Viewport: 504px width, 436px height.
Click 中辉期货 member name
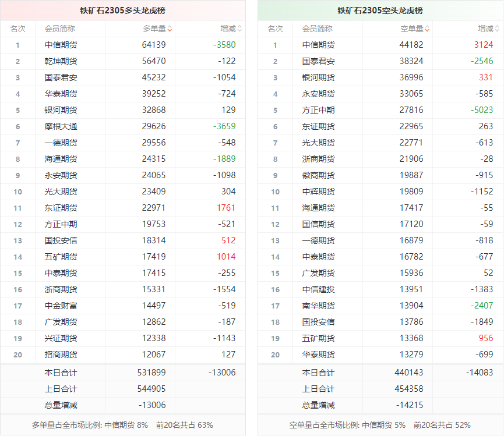point(318,192)
